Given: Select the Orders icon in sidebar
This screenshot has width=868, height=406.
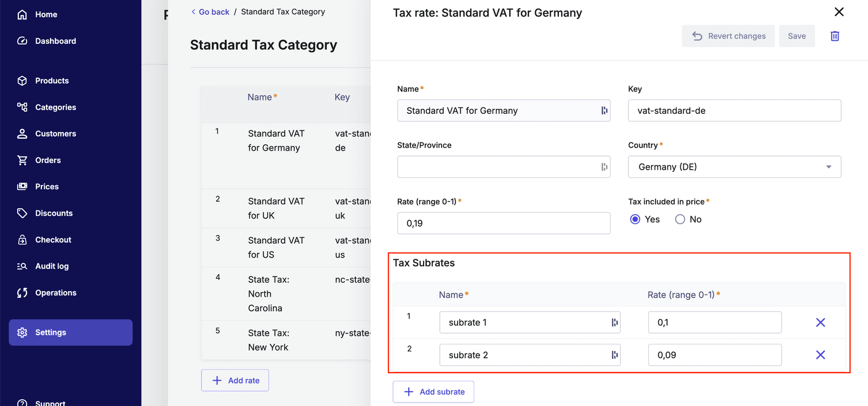Looking at the screenshot, I should pos(22,160).
